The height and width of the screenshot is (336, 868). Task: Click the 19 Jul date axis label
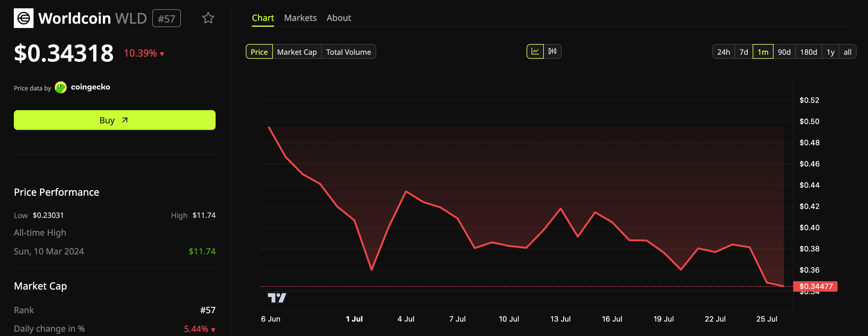coord(663,319)
